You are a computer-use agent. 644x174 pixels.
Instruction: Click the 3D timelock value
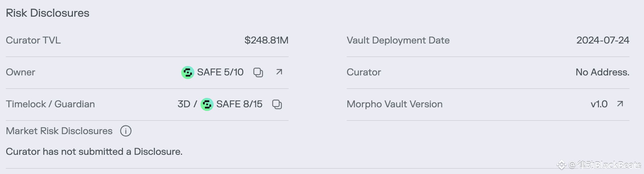click(183, 104)
